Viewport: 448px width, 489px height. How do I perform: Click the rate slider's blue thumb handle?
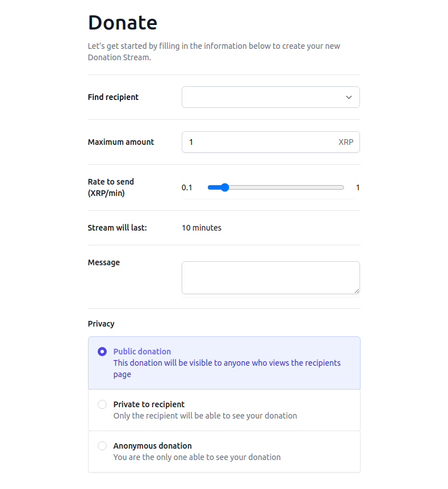224,187
